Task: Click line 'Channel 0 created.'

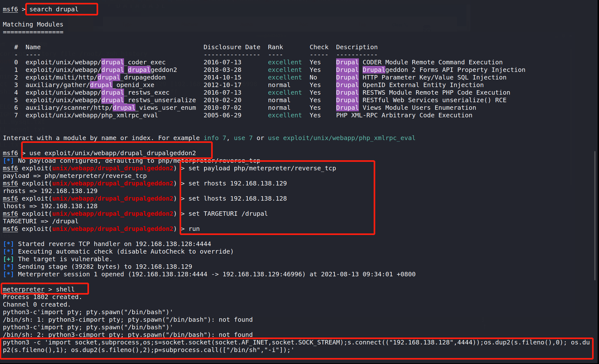Action: pyautogui.click(x=37, y=304)
